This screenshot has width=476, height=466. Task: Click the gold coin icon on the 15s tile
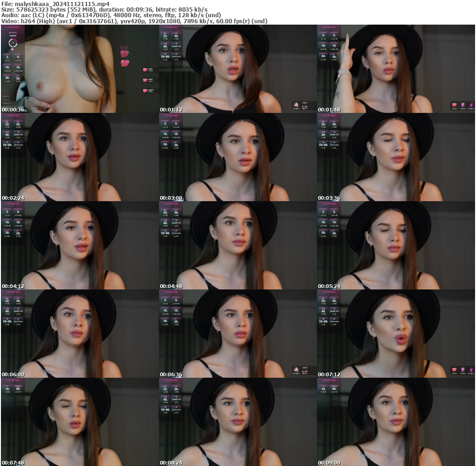[x=14, y=70]
